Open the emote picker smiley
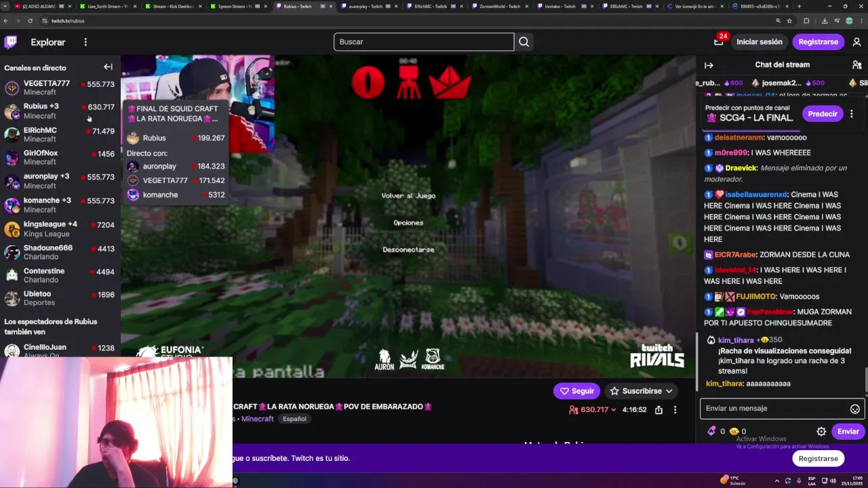Image resolution: width=868 pixels, height=488 pixels. point(854,409)
